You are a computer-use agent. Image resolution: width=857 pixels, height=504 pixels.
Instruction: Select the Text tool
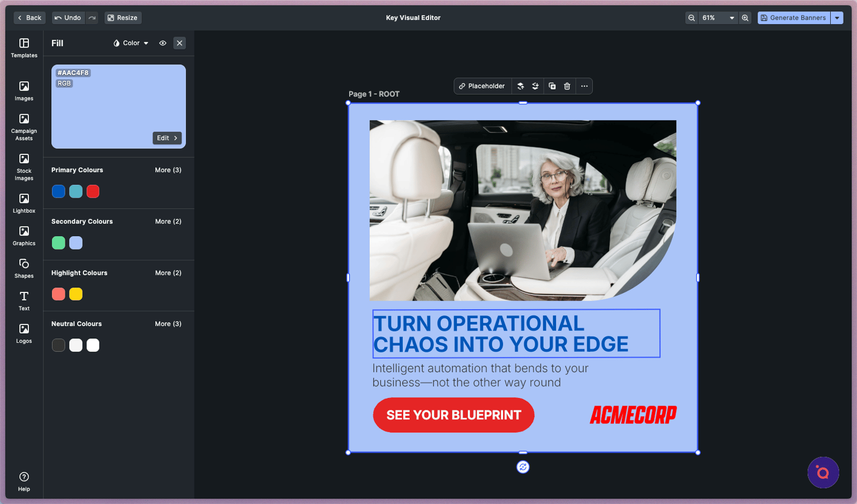coord(24,300)
